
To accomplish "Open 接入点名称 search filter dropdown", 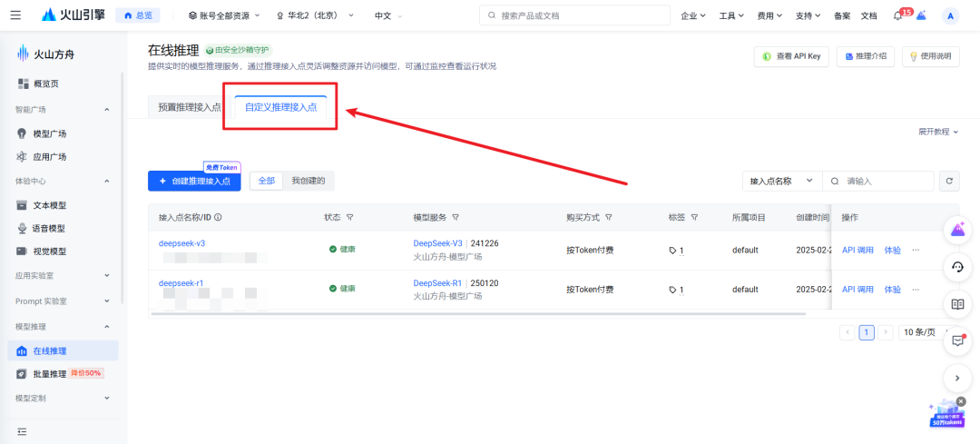I will pos(782,181).
